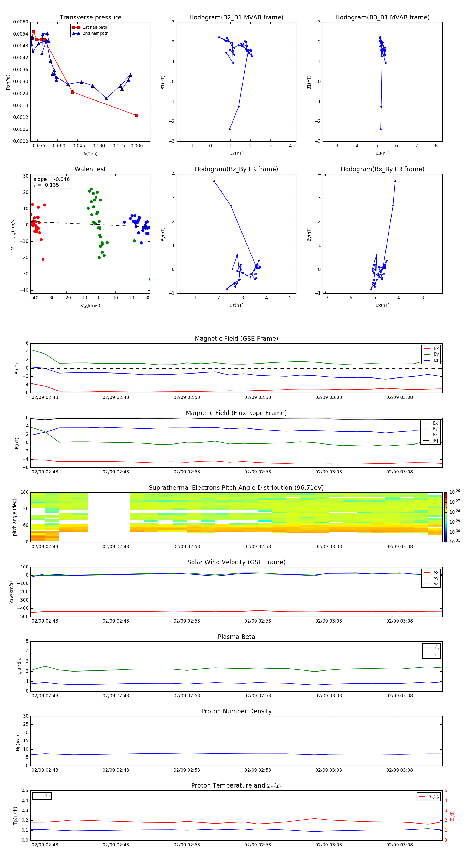Image resolution: width=473 pixels, height=868 pixels.
Task: Click '02/09 02:53' tick under Flux Rope plot
Action: pos(187,472)
